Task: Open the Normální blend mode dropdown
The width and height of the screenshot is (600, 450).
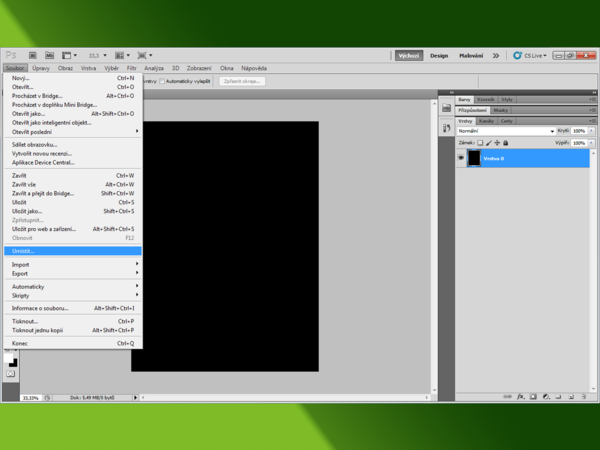Action: [505, 131]
